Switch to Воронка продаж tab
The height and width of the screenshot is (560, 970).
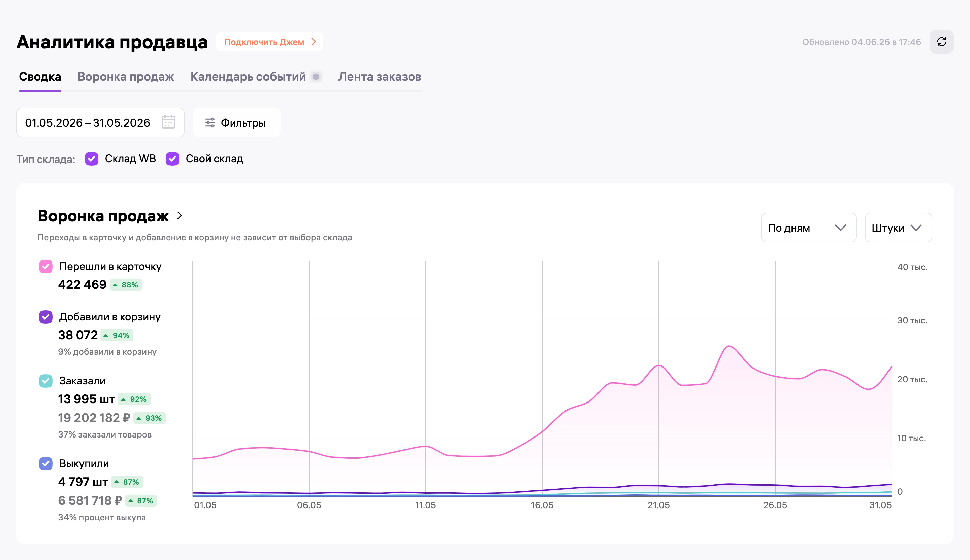(126, 77)
